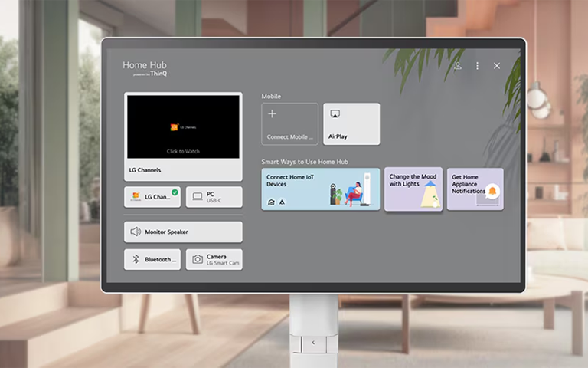Open the Camera LG Smart Cam tile
This screenshot has width=588, height=368.
(x=214, y=259)
